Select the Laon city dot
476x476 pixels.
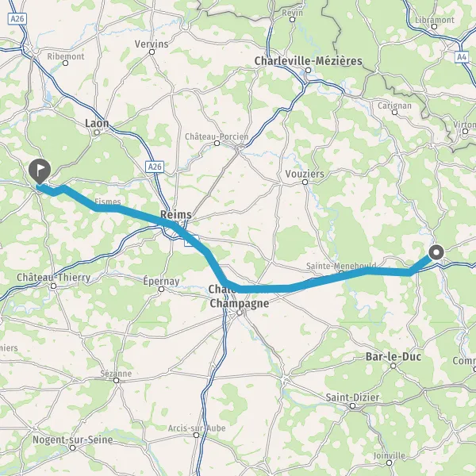(97, 132)
